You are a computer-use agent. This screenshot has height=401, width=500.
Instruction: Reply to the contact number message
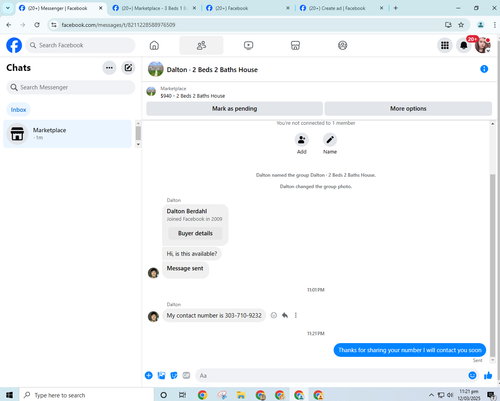click(285, 315)
